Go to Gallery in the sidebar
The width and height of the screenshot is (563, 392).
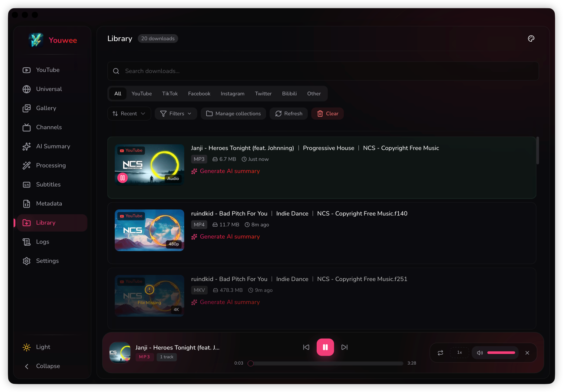point(52,108)
